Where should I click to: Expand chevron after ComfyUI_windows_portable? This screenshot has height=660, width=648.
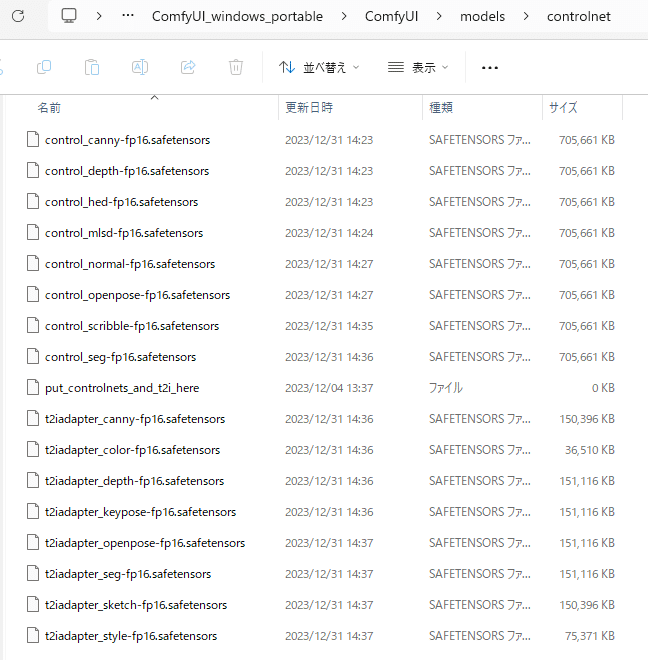pyautogui.click(x=344, y=16)
